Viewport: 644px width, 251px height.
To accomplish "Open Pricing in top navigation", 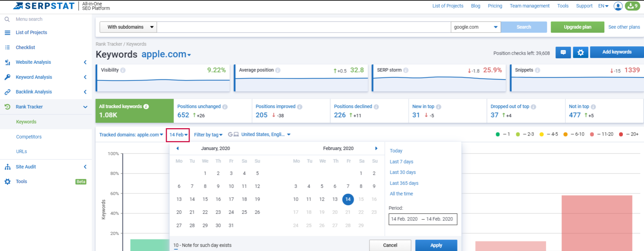I will tap(495, 6).
